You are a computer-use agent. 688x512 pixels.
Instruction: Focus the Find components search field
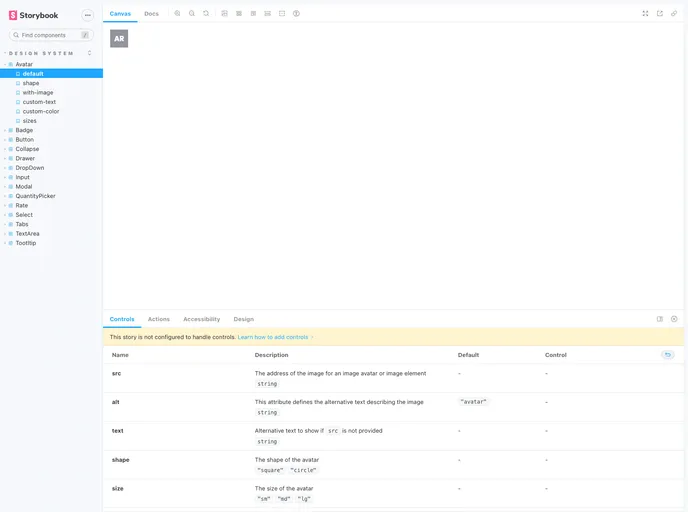pos(51,35)
